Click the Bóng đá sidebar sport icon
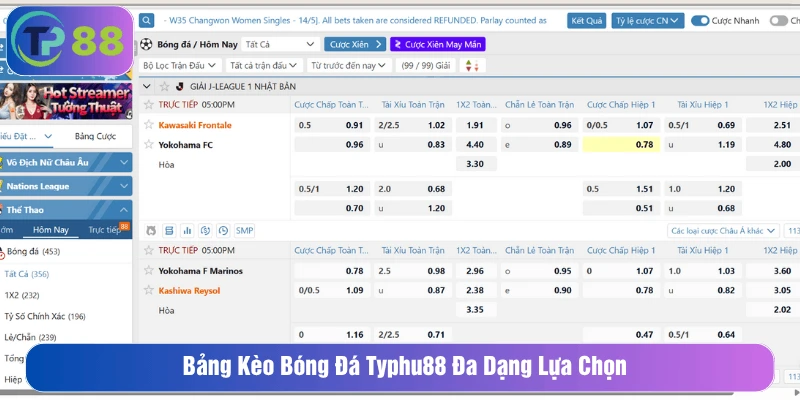Screen dimensions: 800x400 (2, 252)
